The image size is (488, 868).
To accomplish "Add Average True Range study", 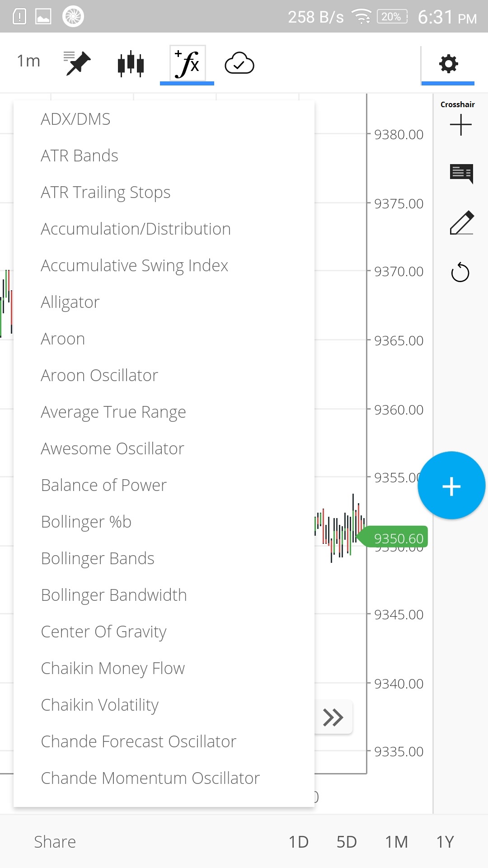I will tap(113, 412).
